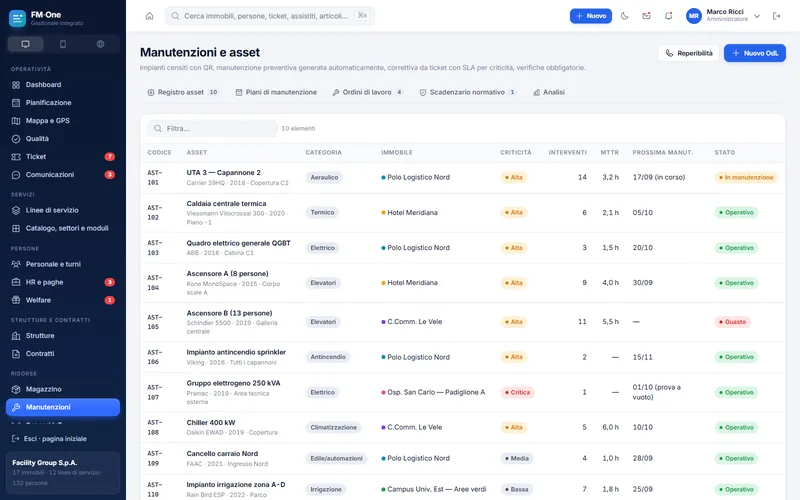Click the search magnifier in Filtra box
Image resolution: width=800 pixels, height=500 pixels.
(158, 129)
